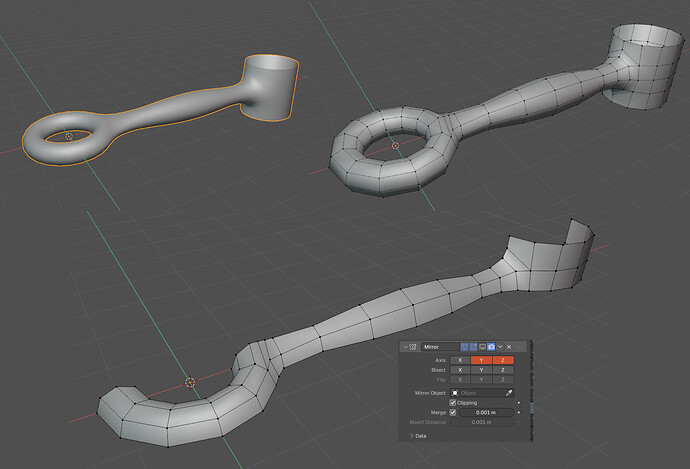This screenshot has width=690, height=469.
Task: Enable Bisect on Y axis
Action: pyautogui.click(x=481, y=370)
